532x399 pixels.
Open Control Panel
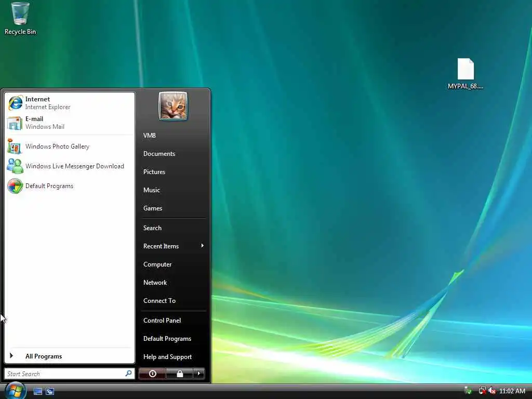click(173, 320)
